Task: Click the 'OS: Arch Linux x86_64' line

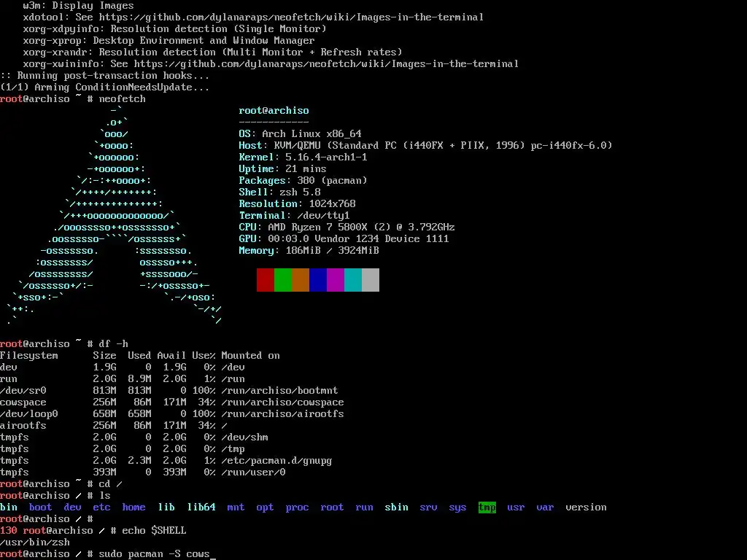Action: coord(300,134)
